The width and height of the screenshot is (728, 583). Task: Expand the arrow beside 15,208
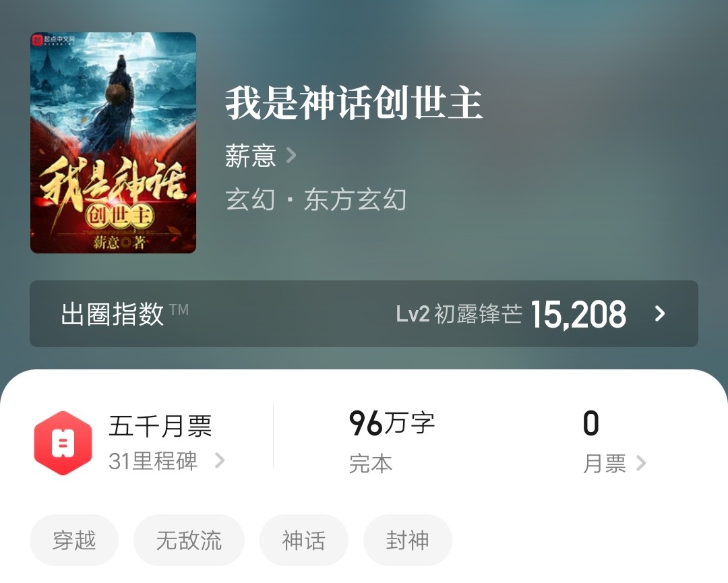pyautogui.click(x=660, y=314)
